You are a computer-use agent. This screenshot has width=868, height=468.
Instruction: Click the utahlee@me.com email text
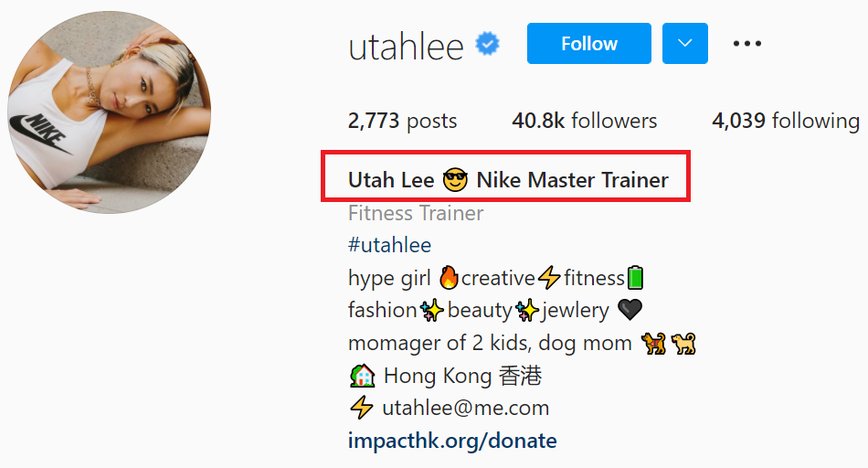466,409
